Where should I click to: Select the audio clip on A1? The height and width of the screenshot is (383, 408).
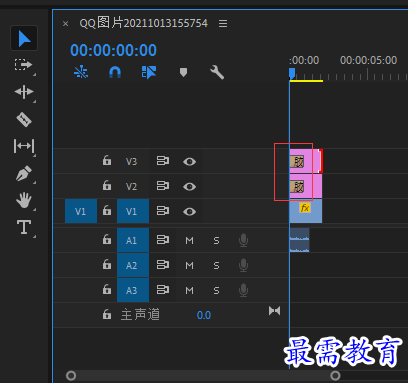click(x=299, y=240)
